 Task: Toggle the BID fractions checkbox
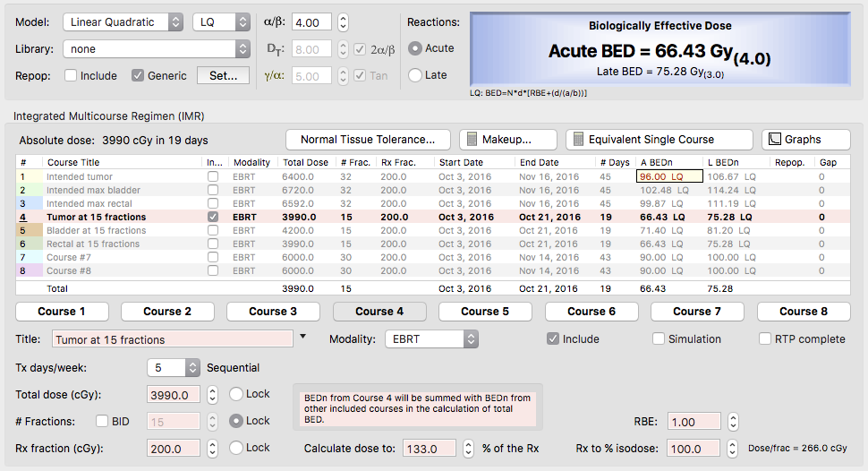tap(102, 422)
